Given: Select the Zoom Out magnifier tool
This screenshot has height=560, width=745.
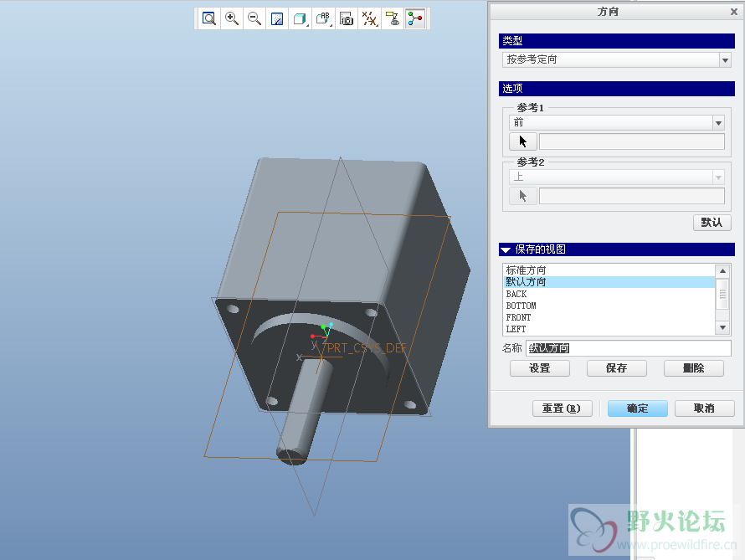Looking at the screenshot, I should pyautogui.click(x=254, y=18).
